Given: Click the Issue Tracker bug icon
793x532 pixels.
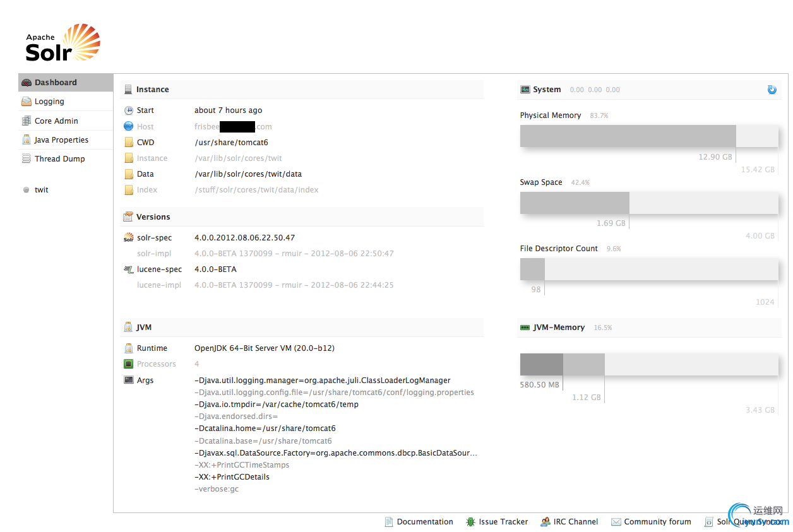Looking at the screenshot, I should (x=471, y=522).
